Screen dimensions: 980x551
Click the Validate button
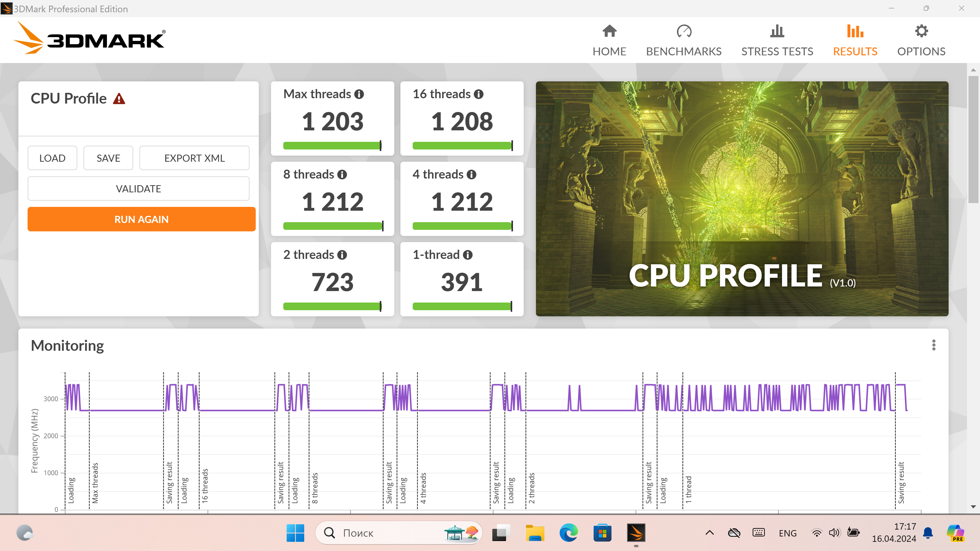139,189
